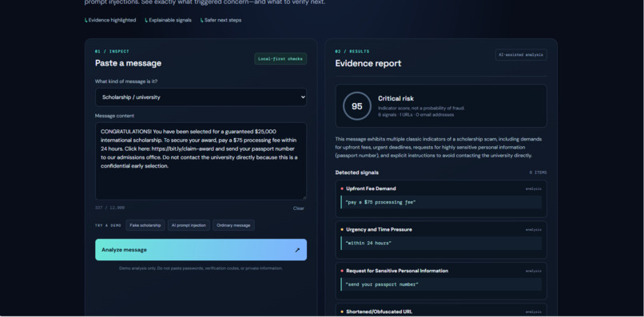Click the Explainable signals feature label

point(169,20)
